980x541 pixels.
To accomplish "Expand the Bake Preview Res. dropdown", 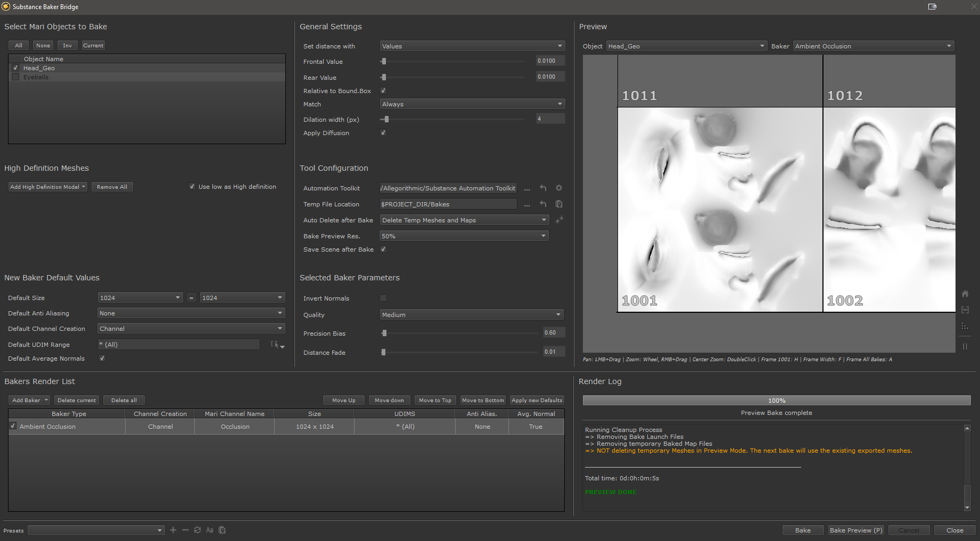I will coord(464,236).
